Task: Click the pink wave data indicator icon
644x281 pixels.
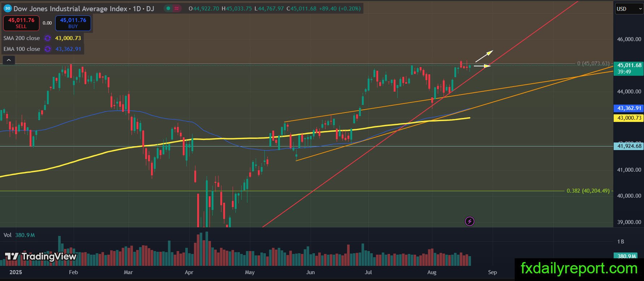Action: pos(177,9)
